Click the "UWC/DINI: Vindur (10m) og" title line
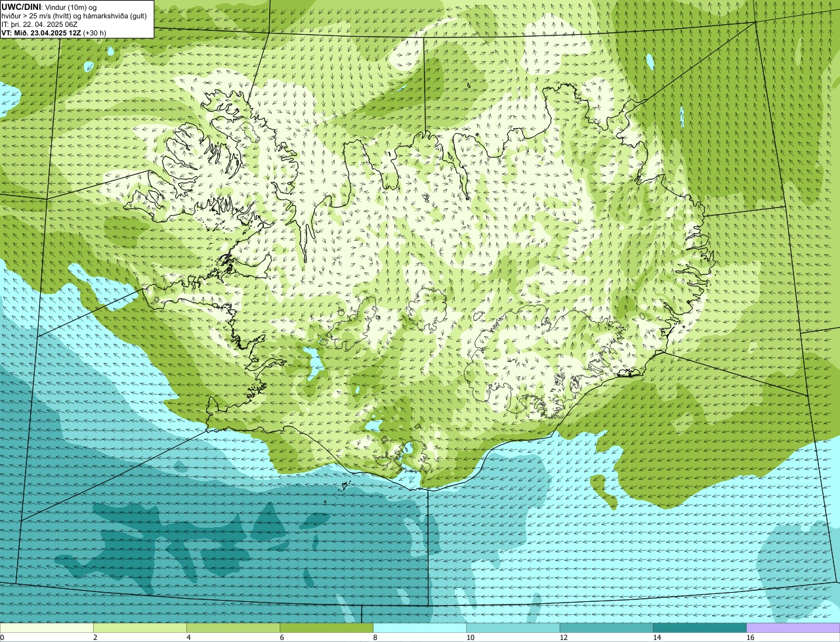The width and height of the screenshot is (840, 642). tap(49, 7)
